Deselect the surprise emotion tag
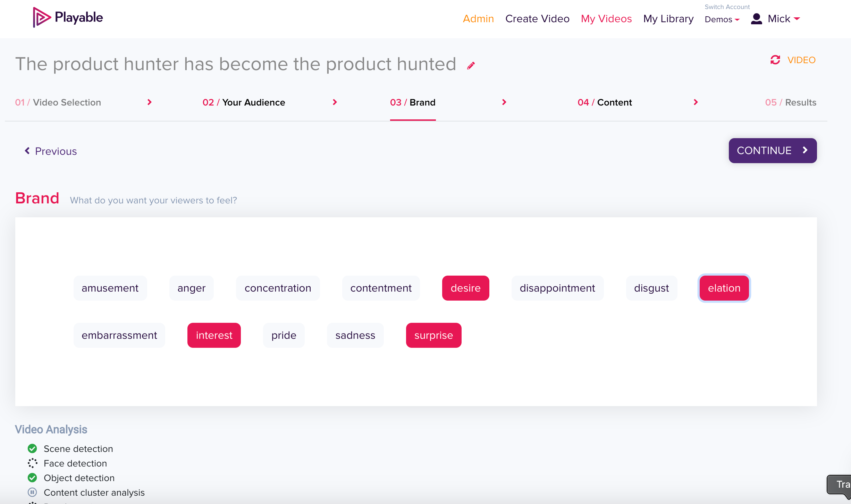The image size is (851, 504). click(x=433, y=335)
